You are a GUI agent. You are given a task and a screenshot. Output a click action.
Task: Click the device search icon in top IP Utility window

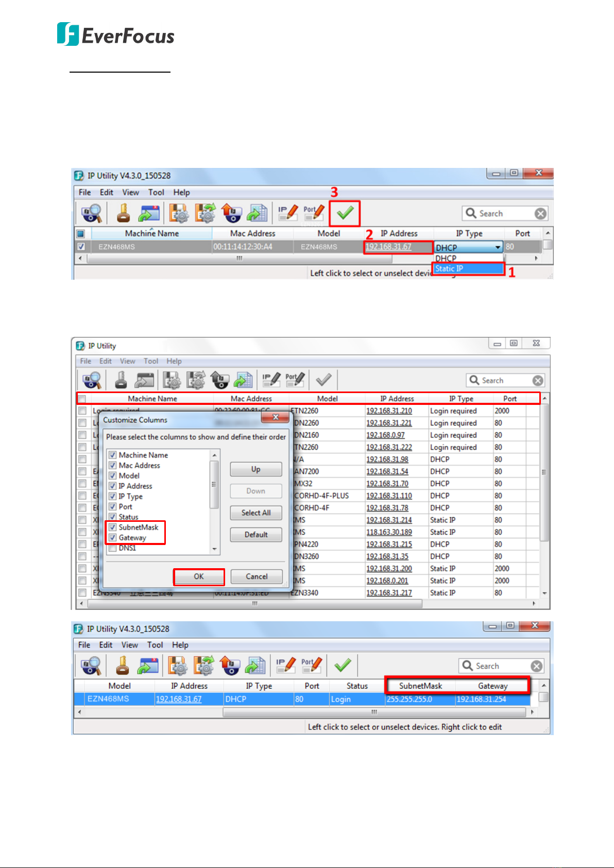[x=92, y=213]
